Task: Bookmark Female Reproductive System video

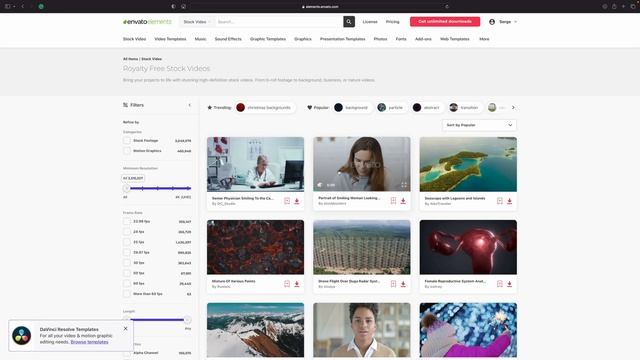Action: 500,284
